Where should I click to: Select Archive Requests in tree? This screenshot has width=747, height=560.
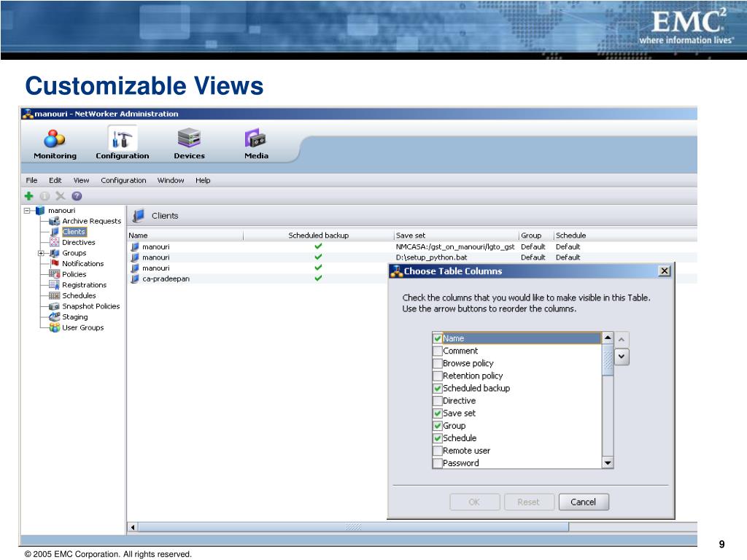coord(91,221)
